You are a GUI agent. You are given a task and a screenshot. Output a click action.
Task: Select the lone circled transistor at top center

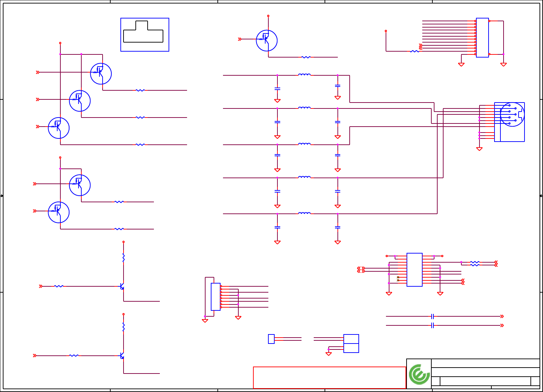click(x=267, y=40)
